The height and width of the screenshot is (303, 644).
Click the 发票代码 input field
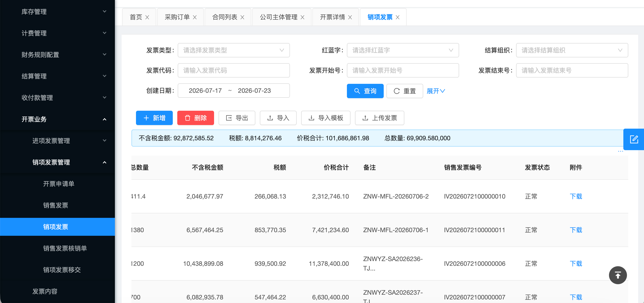click(234, 70)
